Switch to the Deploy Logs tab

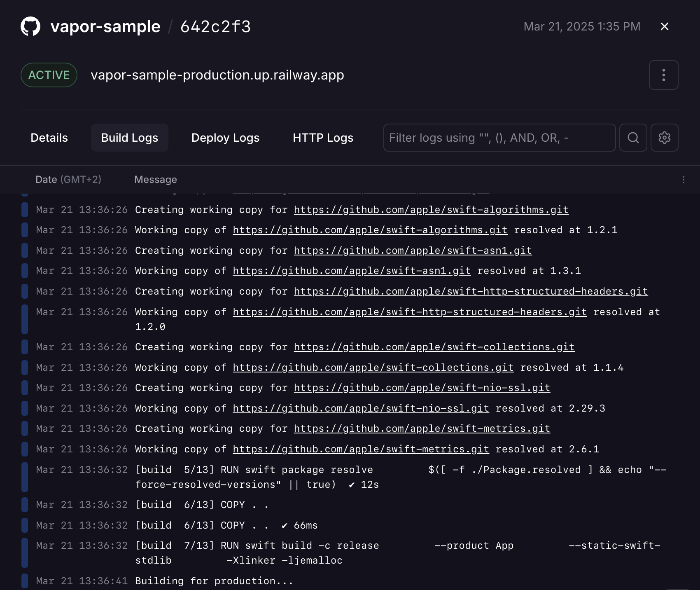click(225, 138)
